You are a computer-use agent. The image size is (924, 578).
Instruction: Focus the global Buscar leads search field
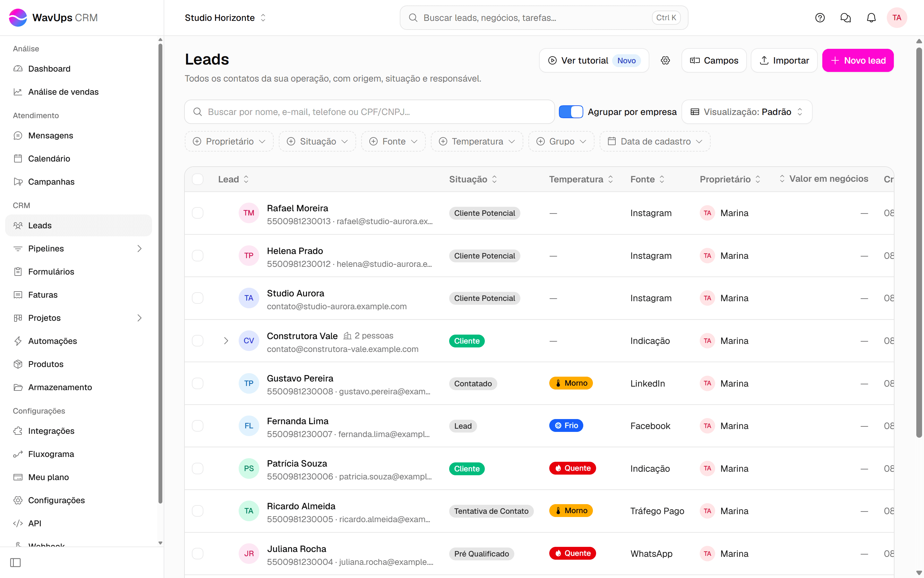[x=544, y=18]
